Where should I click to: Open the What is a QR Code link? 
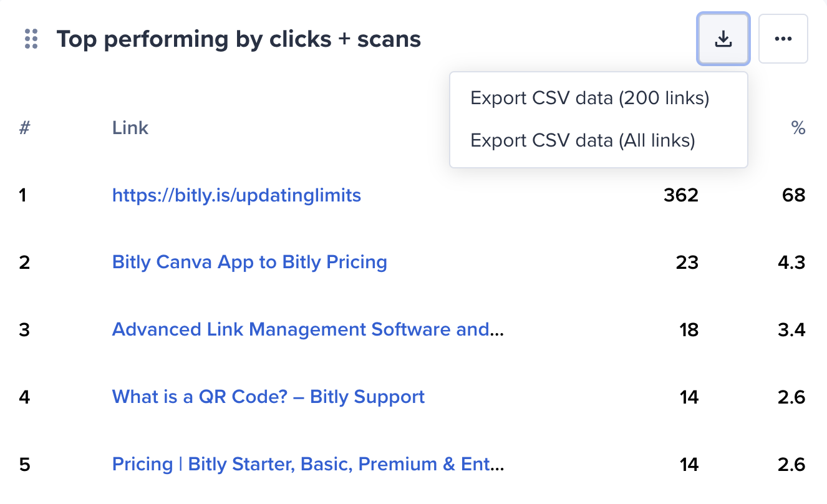[268, 397]
